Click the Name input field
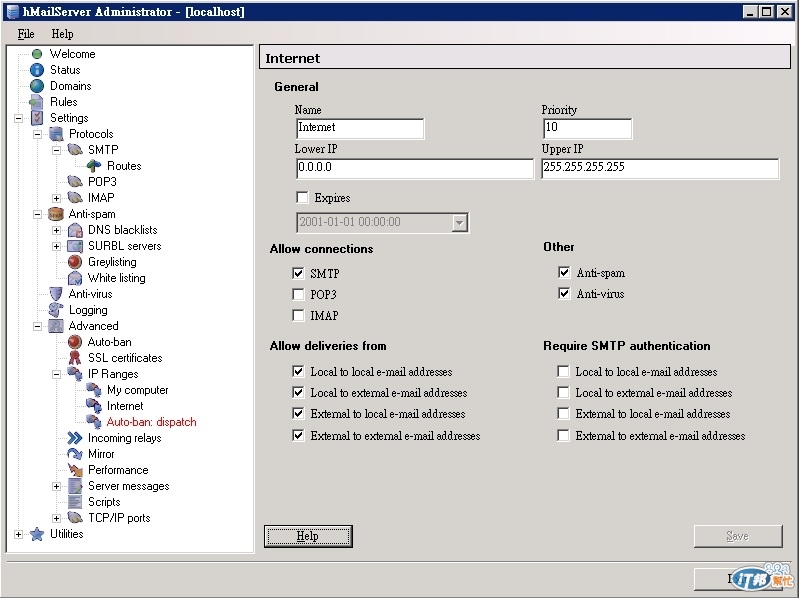 (360, 128)
